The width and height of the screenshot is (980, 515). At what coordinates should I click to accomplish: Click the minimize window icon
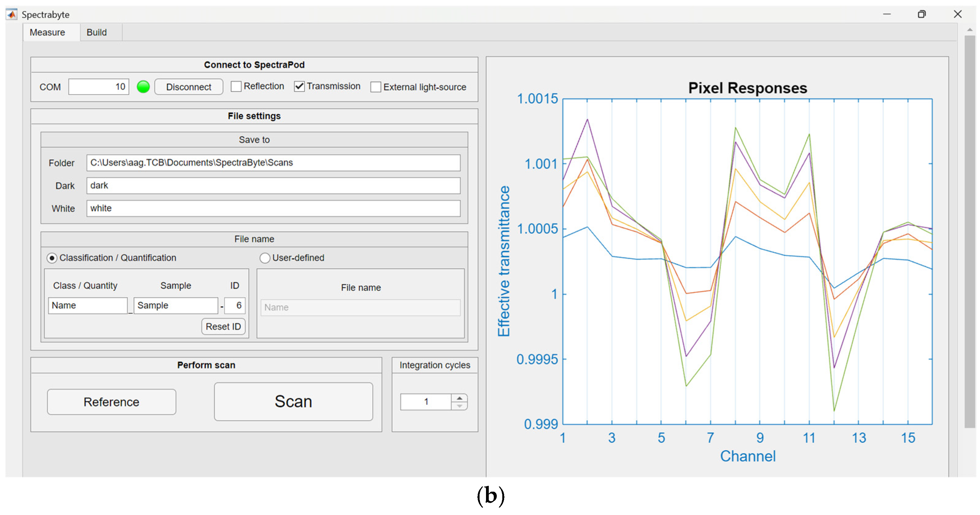pos(887,14)
